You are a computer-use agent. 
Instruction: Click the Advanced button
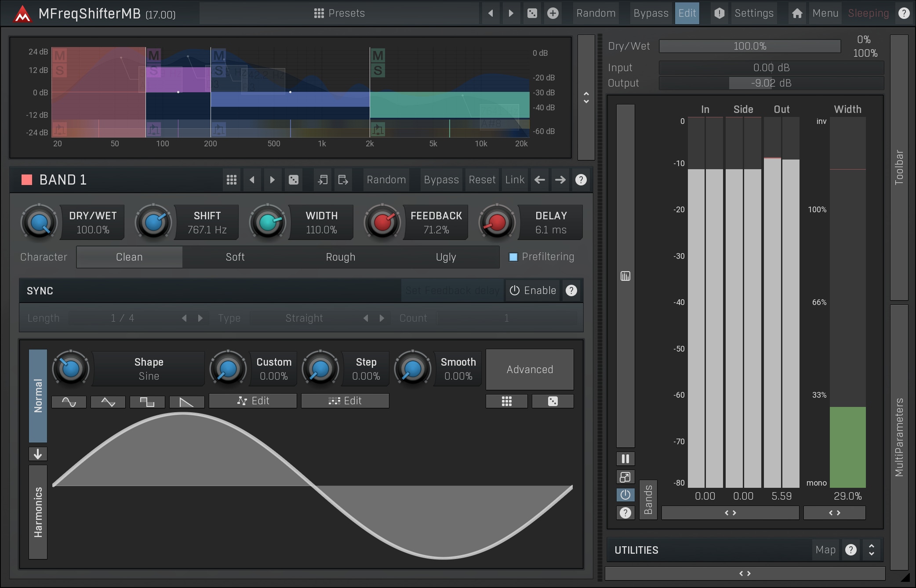pos(530,370)
